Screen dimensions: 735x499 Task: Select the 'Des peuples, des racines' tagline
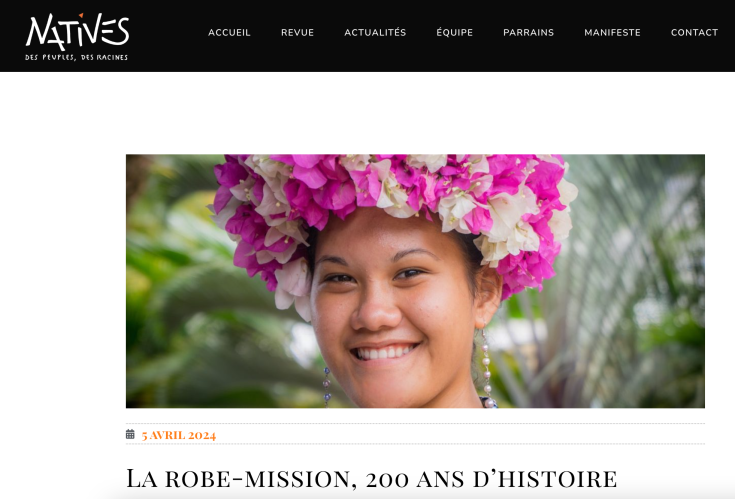pyautogui.click(x=76, y=57)
